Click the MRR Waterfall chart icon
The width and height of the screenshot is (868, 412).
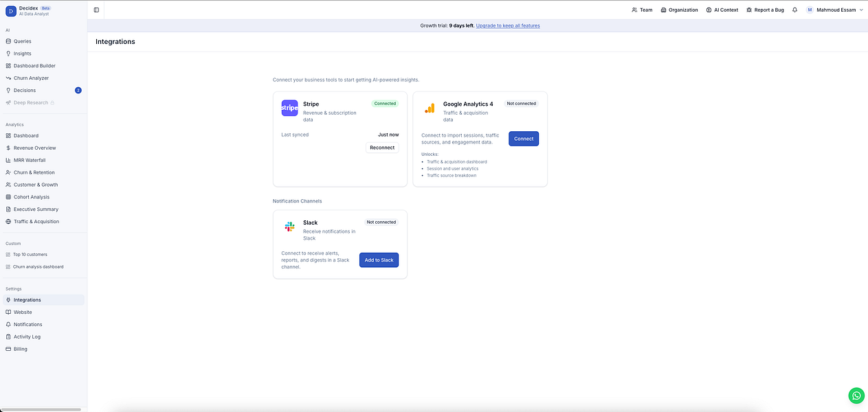(8, 160)
